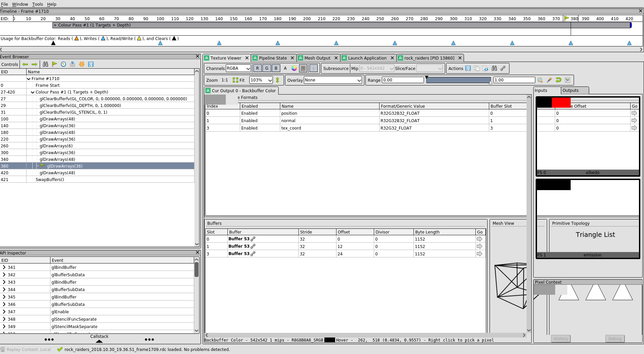Image resolution: width=644 pixels, height=354 pixels.
Task: Switch to the Mesh Output tab
Action: [x=317, y=58]
